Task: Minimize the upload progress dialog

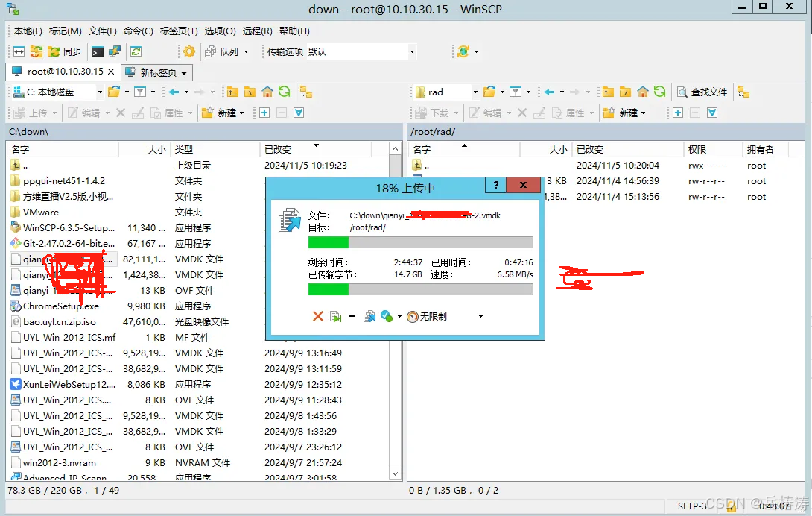Action: (x=352, y=316)
